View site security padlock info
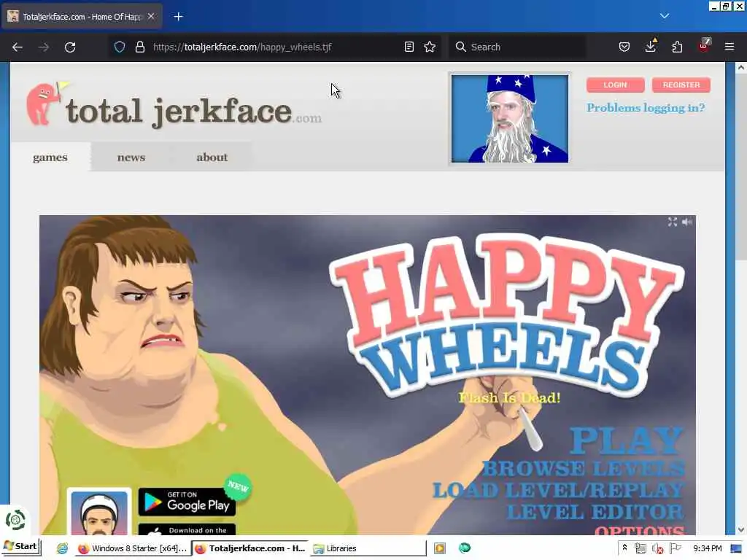The image size is (747, 560). (x=139, y=47)
